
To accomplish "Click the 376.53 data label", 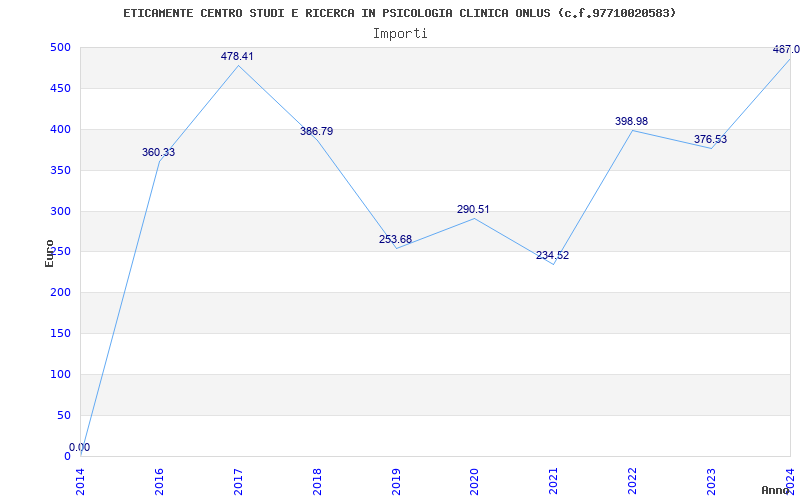I will [710, 139].
